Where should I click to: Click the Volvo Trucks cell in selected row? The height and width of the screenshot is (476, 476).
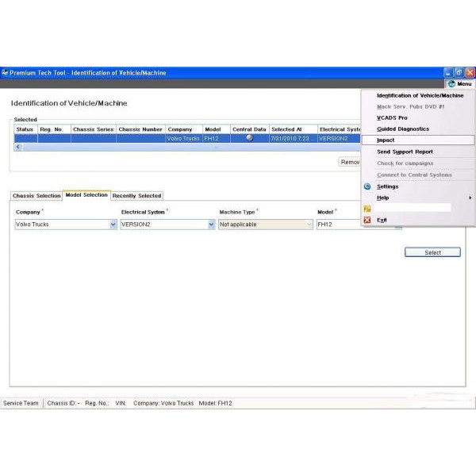click(184, 138)
